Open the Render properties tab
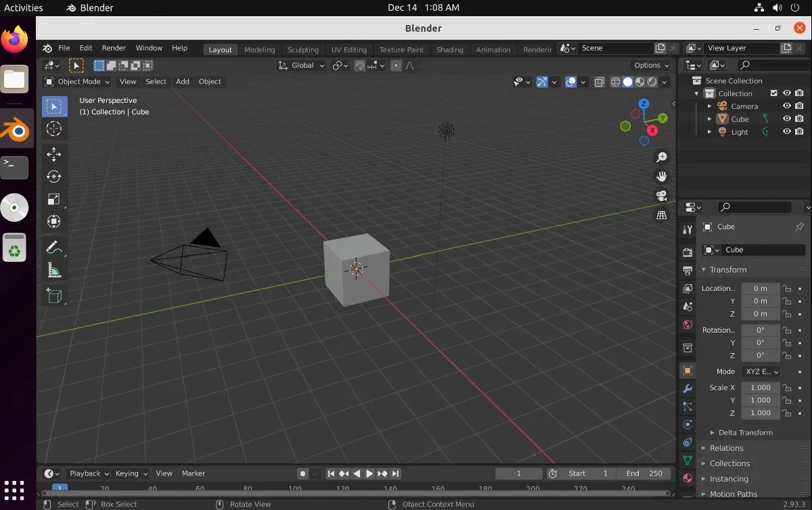Screen dimensions: 812x510 click(687, 252)
